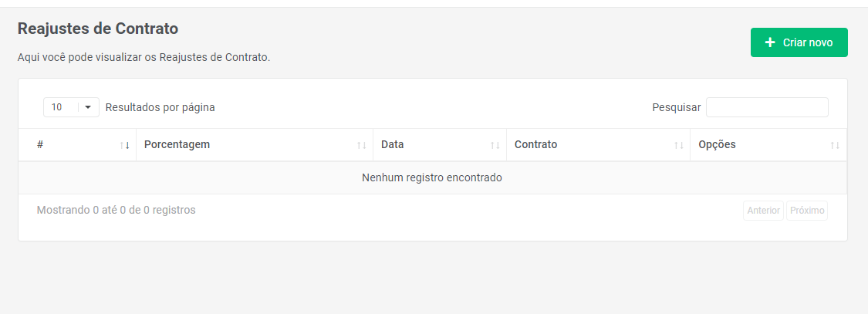Click the 'Resultados por página' label
868x314 pixels.
point(160,107)
